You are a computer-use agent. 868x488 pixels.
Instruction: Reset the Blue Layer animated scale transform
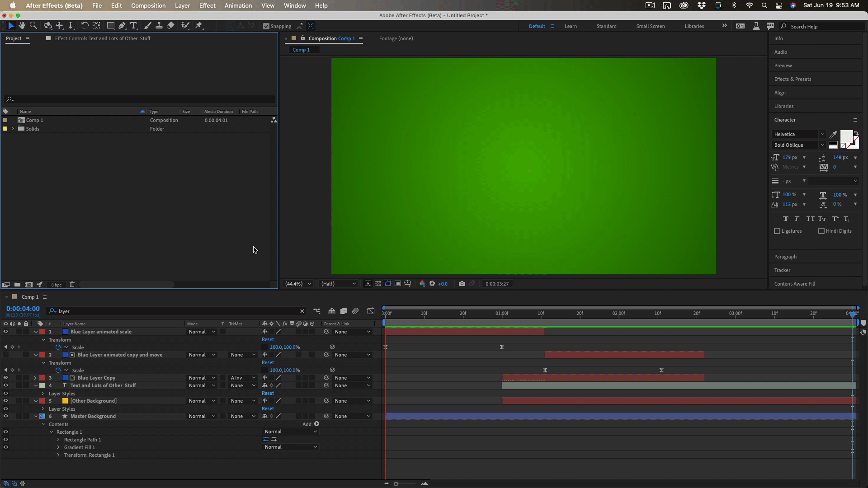268,339
